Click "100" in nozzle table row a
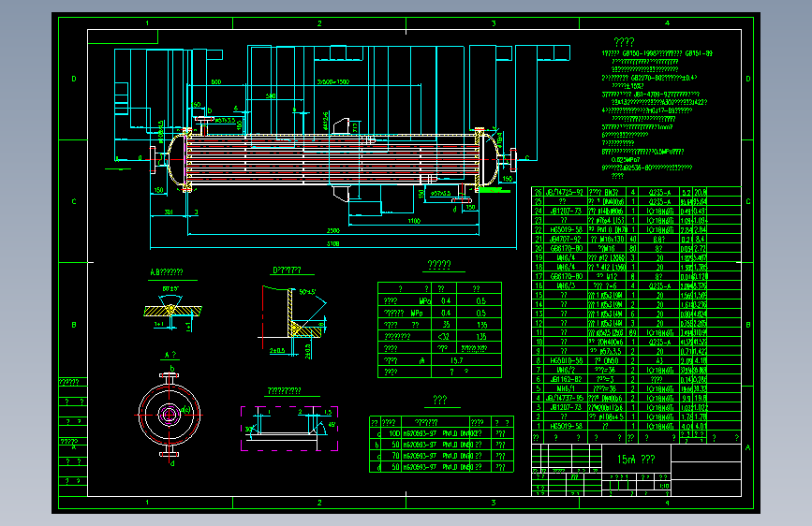812x526 pixels. [394, 433]
